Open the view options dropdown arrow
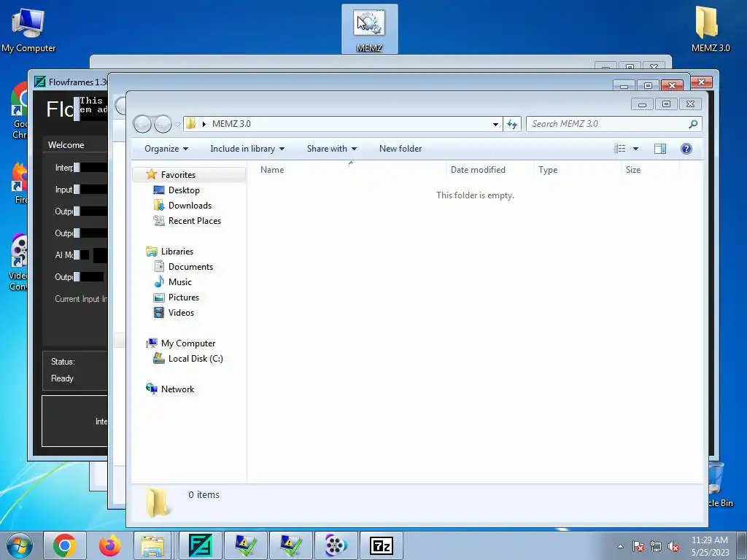747x560 pixels. (x=635, y=149)
